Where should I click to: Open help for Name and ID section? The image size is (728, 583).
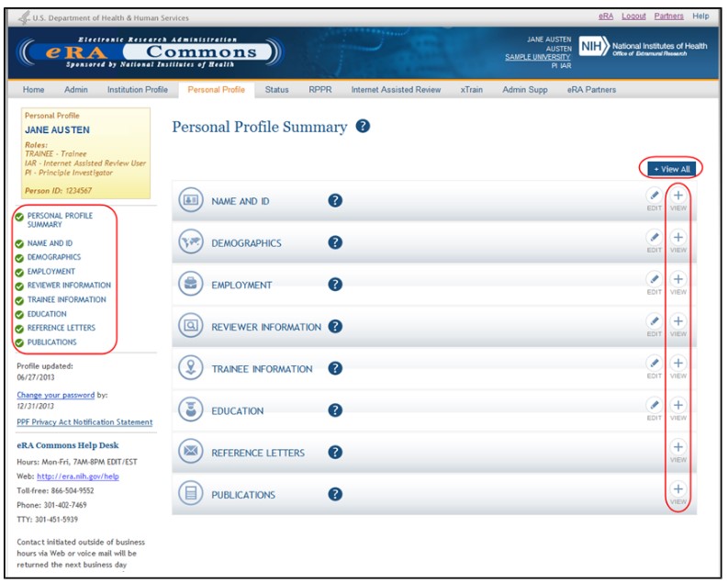[x=335, y=200]
